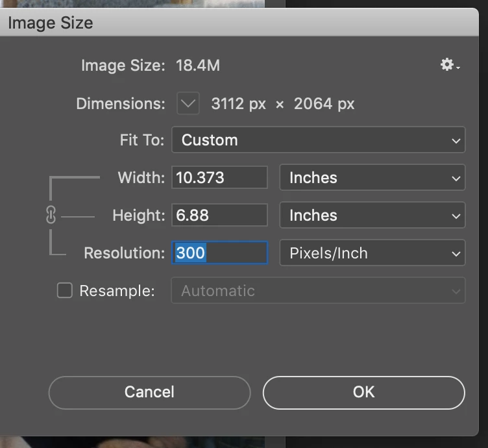Screen dimensions: 488x448
Task: Click the Resolution label text
Action: [124, 253]
